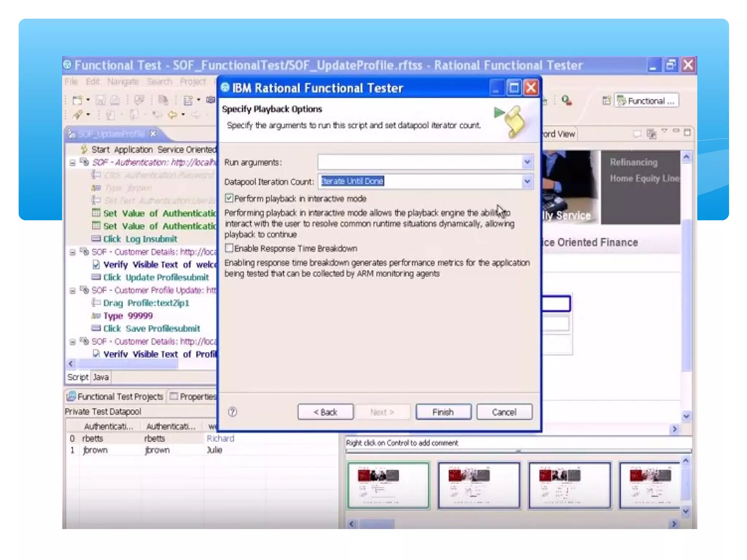Click the help question mark icon
Screen dimensions: 747x560
232,412
